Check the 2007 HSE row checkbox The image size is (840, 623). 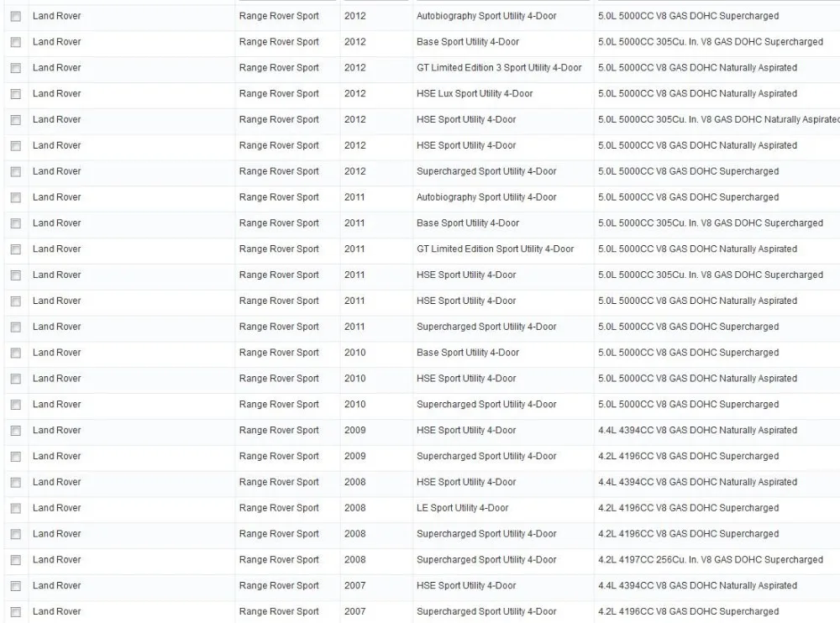[x=16, y=586]
